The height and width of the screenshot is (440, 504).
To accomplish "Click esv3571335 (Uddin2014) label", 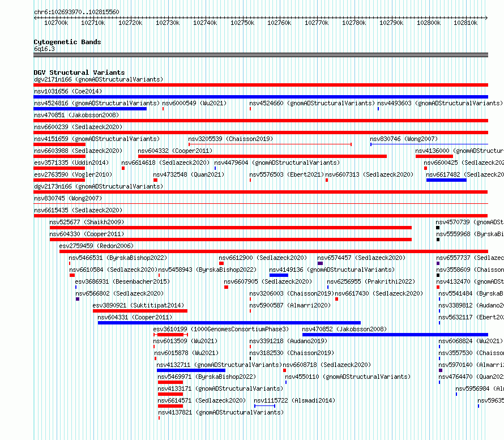I will 71,163.
